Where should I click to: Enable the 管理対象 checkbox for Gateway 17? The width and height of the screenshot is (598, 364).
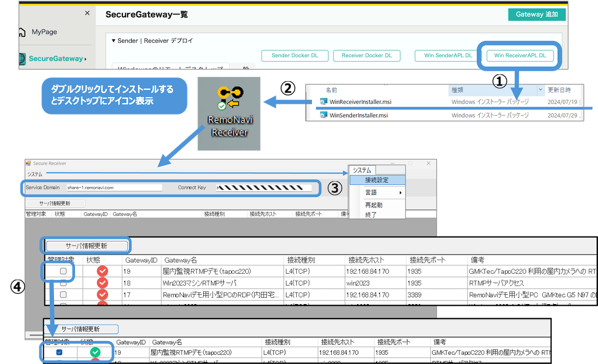[x=63, y=295]
